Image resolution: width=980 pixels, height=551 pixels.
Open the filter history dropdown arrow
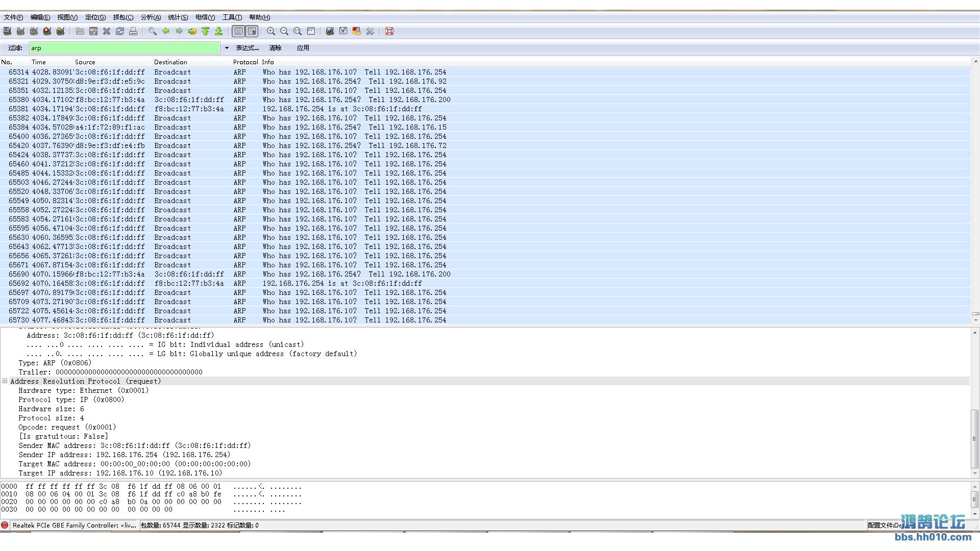pos(227,48)
